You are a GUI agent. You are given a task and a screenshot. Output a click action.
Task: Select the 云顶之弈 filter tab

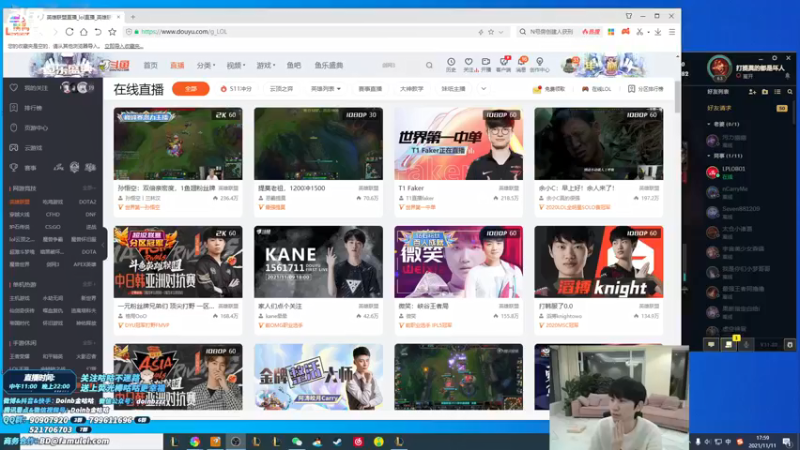(281, 89)
